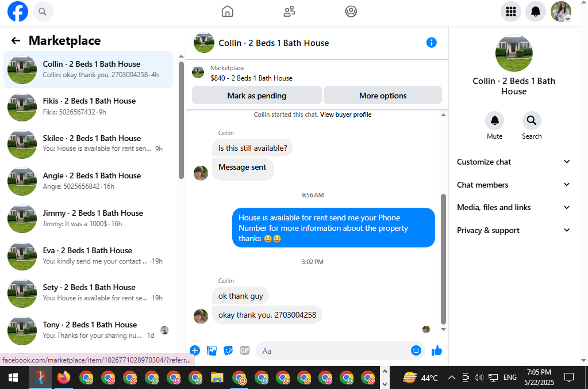This screenshot has height=389, width=588.
Task: Open Angie conversation in chat list
Action: (88, 181)
